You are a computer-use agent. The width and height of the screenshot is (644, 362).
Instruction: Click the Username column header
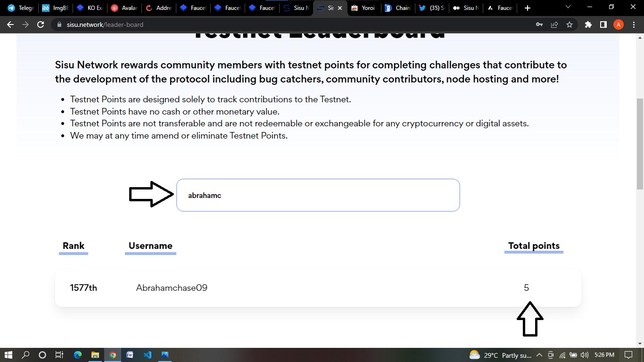tap(150, 246)
